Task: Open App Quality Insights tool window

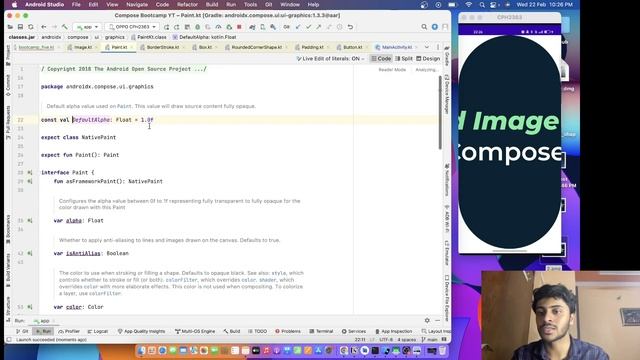Action: pyautogui.click(x=141, y=331)
